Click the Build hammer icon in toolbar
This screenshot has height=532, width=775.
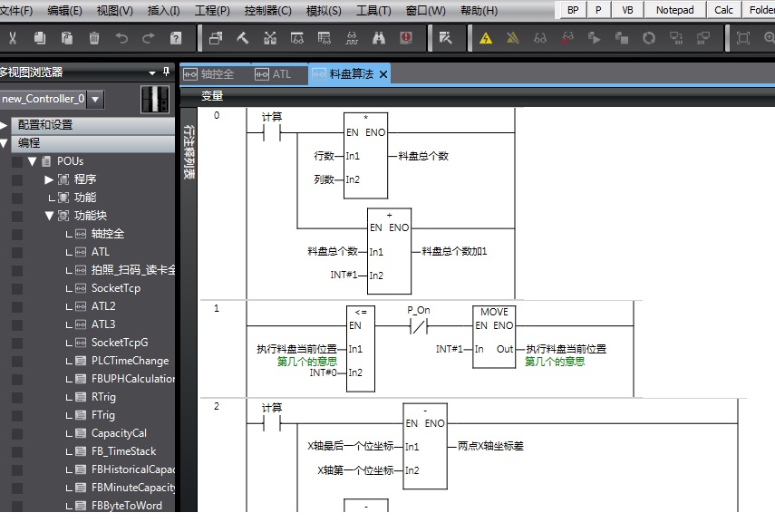242,38
